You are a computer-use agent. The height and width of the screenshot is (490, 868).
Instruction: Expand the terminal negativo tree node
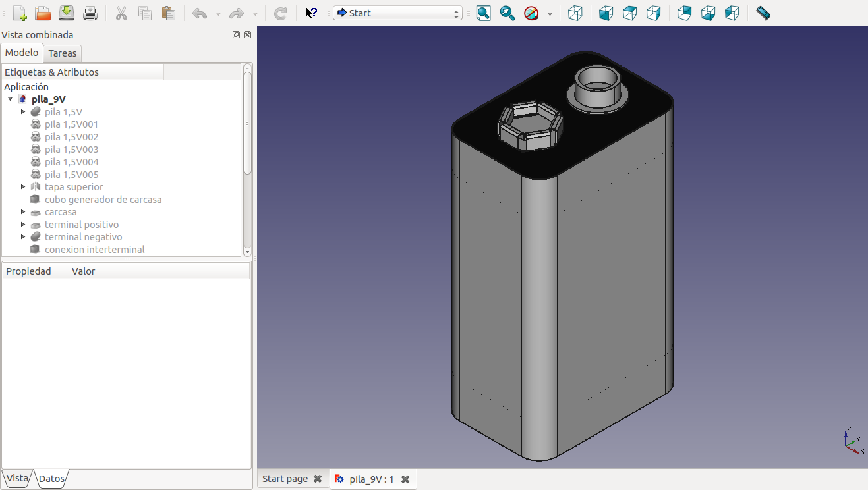[23, 237]
